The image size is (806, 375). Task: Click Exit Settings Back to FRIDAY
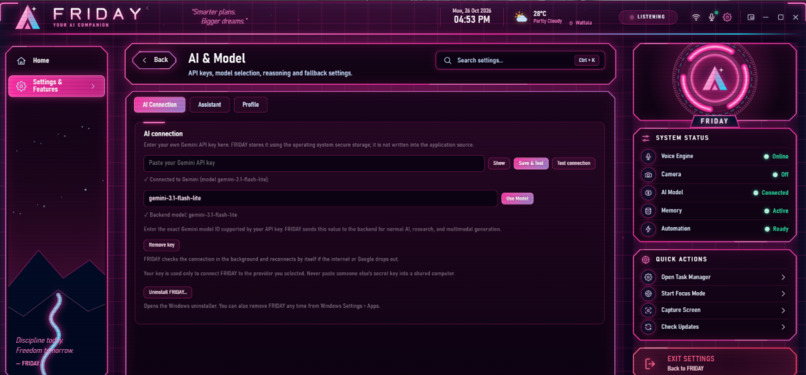click(715, 363)
